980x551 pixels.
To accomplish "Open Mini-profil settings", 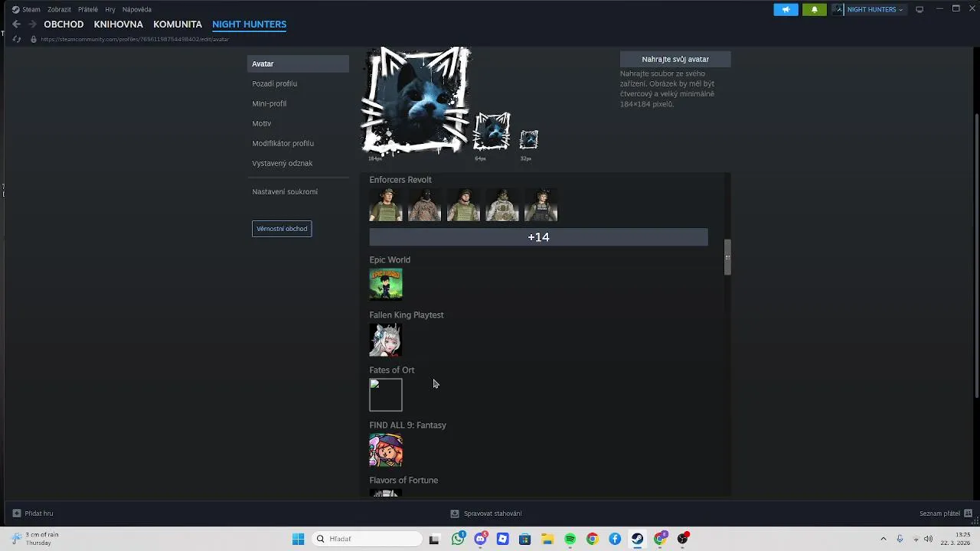I will [269, 103].
